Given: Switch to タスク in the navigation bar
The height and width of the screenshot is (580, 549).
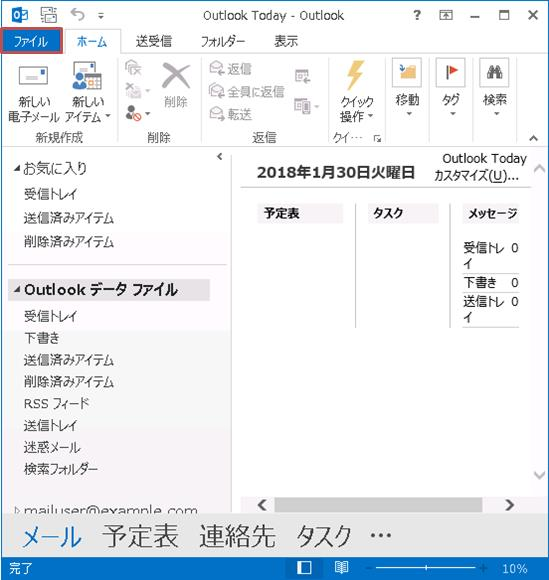Looking at the screenshot, I should [324, 536].
